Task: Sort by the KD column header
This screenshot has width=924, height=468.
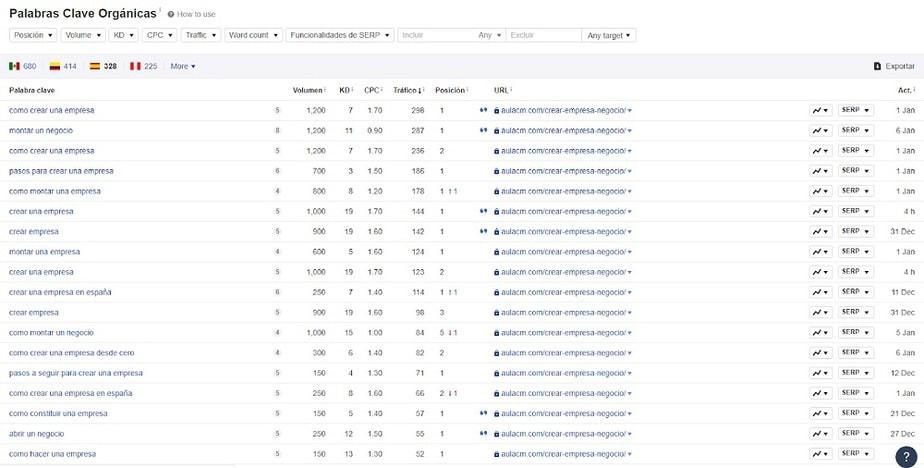Action: 346,90
